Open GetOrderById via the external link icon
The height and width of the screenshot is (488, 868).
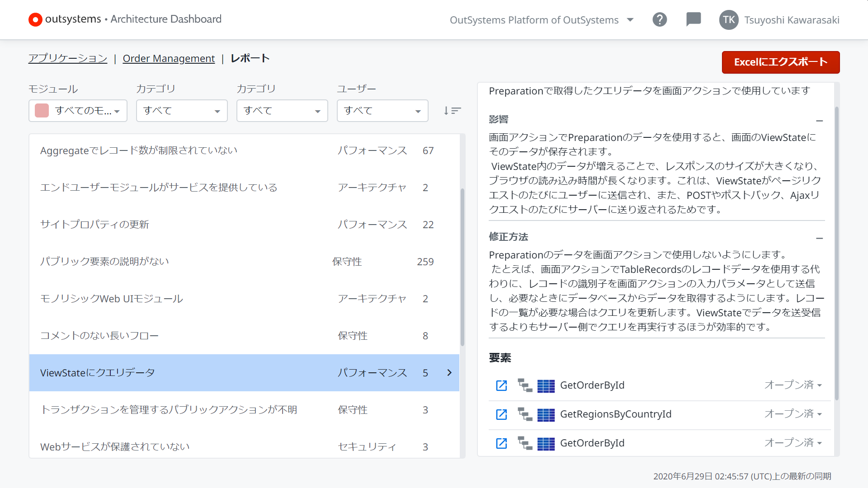pos(501,385)
